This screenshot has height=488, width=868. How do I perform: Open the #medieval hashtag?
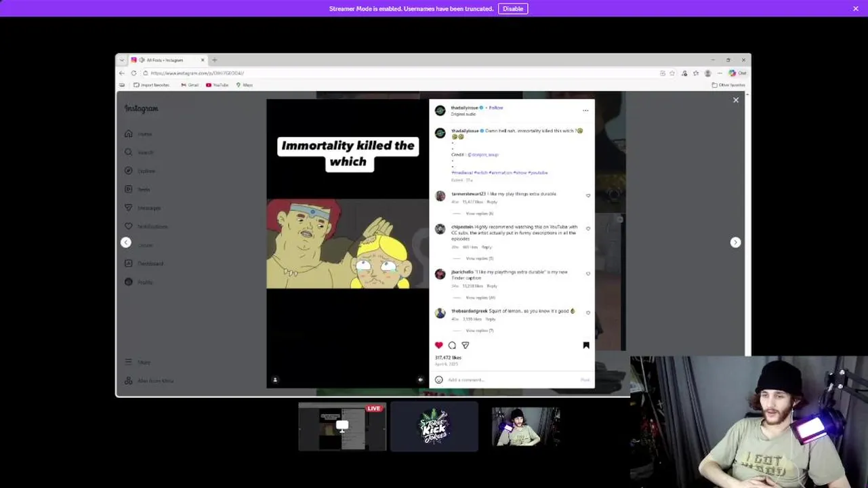click(x=462, y=173)
